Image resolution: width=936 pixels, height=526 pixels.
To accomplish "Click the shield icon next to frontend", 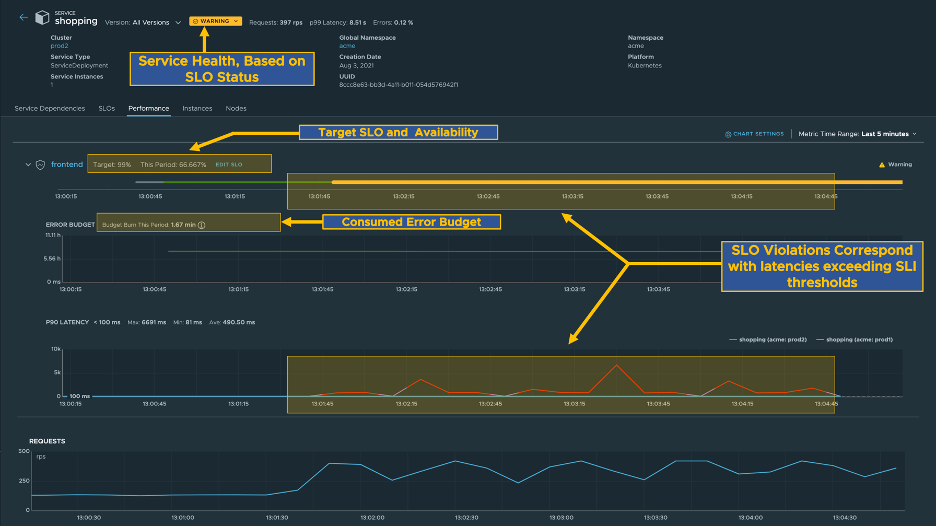I will pyautogui.click(x=40, y=164).
